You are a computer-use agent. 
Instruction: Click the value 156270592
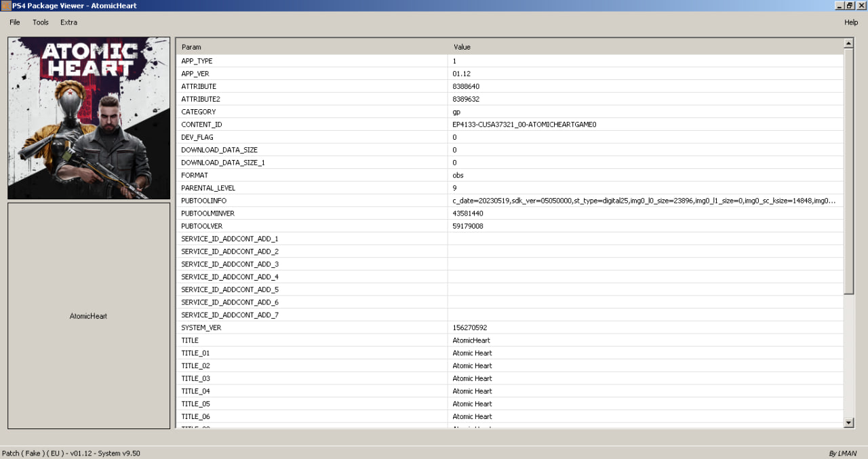click(470, 327)
